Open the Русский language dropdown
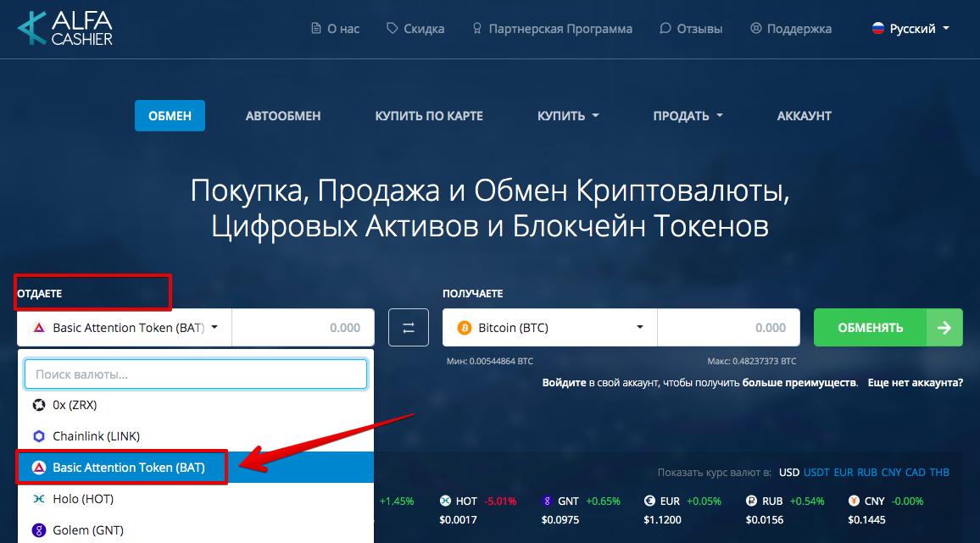980x543 pixels. [910, 29]
